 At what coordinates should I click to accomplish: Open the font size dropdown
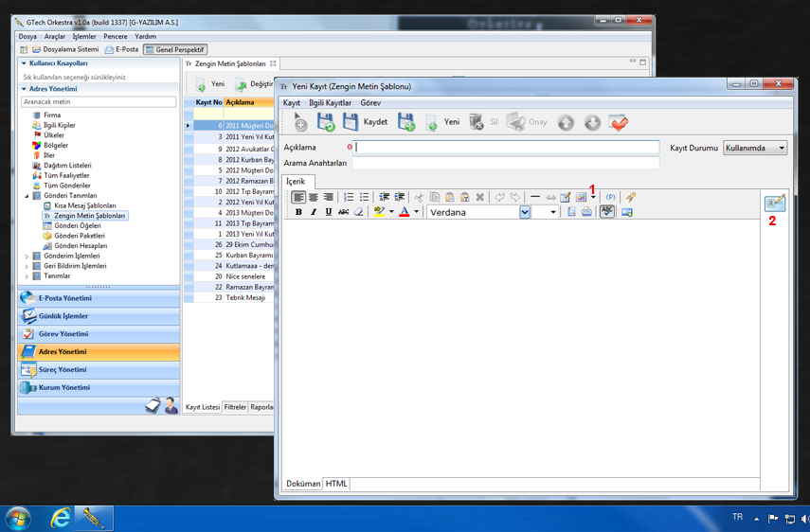(x=552, y=212)
